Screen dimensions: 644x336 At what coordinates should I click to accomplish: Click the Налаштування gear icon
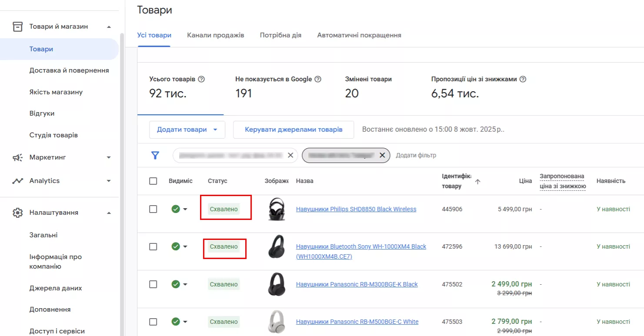pos(17,213)
